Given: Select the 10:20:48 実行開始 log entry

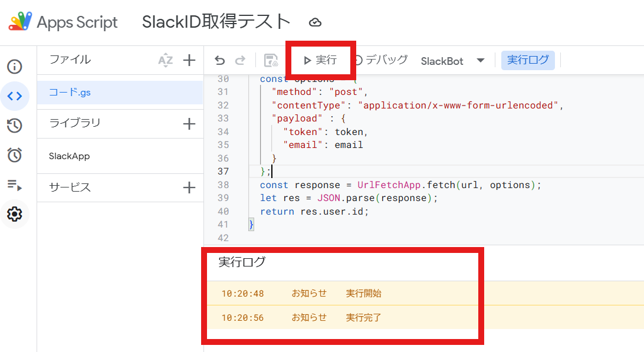Looking at the screenshot, I should [425, 293].
